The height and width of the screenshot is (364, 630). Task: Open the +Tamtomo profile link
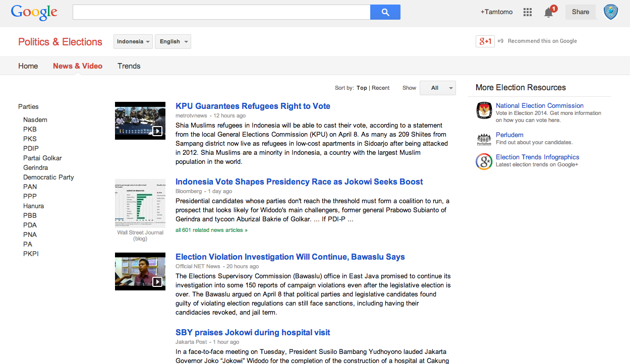click(x=496, y=12)
